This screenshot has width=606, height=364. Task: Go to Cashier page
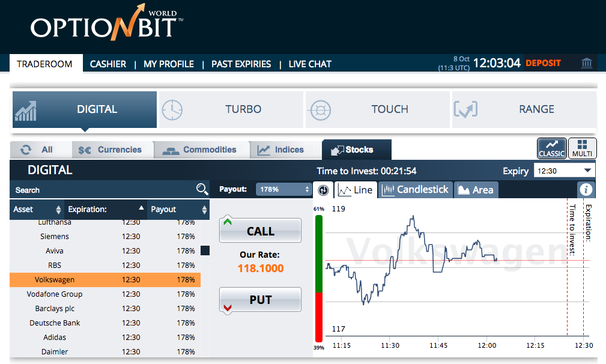tap(108, 64)
